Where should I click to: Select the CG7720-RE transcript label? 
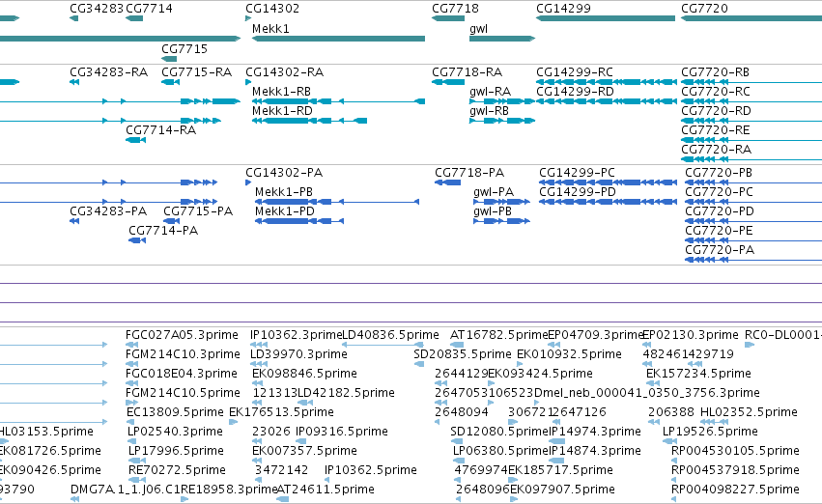click(x=716, y=130)
